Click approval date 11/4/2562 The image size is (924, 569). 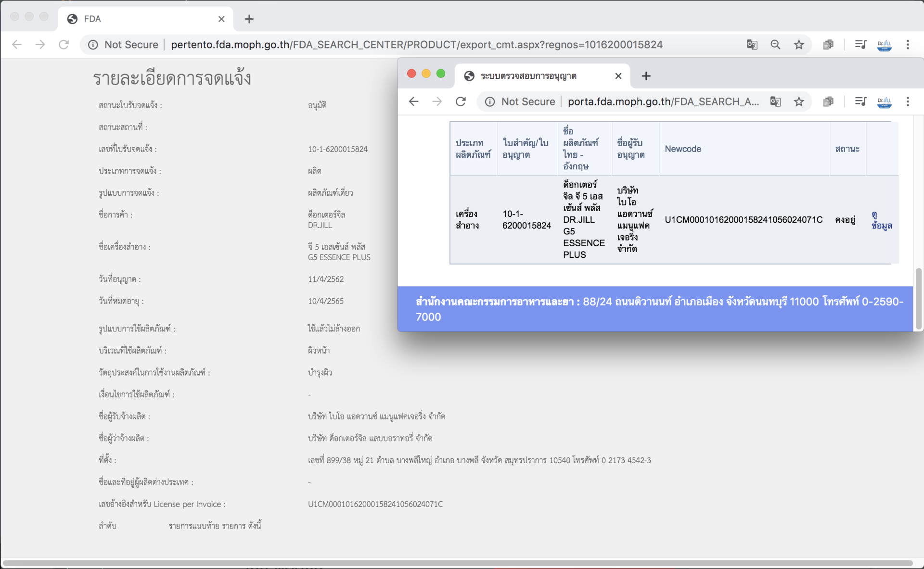(326, 279)
